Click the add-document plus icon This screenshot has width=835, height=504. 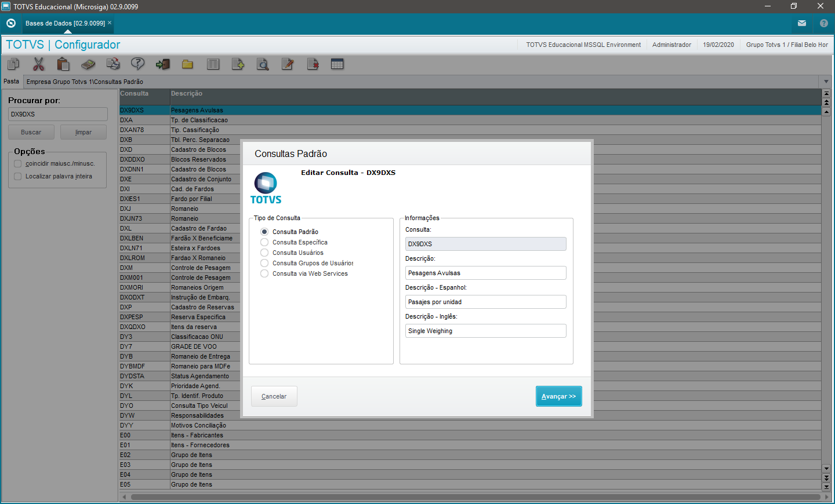point(238,64)
